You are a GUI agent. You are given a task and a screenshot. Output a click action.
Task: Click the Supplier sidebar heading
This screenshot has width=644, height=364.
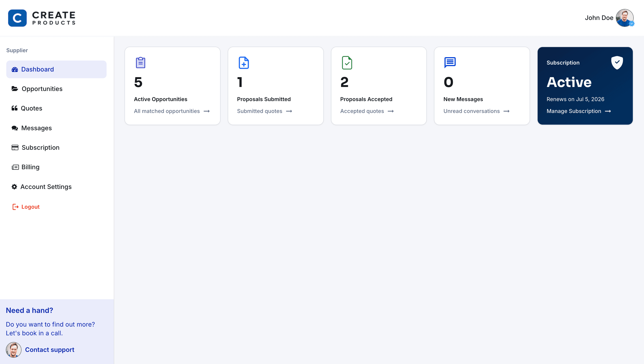point(17,50)
